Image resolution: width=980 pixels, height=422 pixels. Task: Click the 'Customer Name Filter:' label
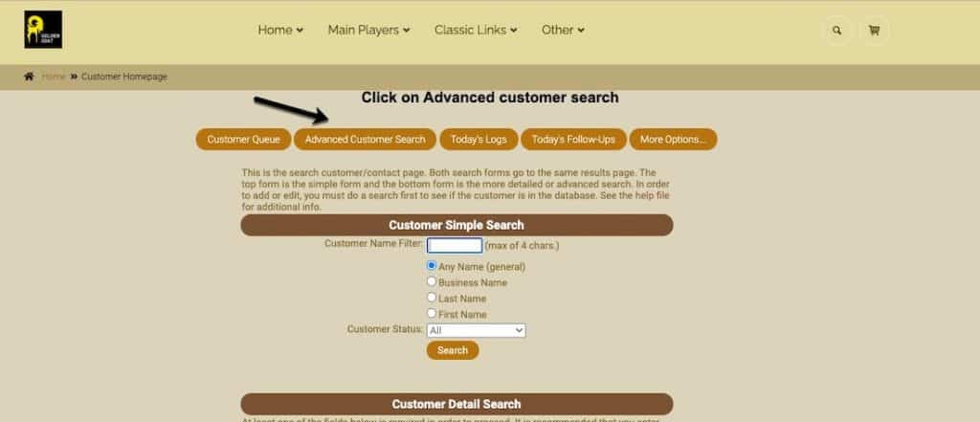[374, 243]
